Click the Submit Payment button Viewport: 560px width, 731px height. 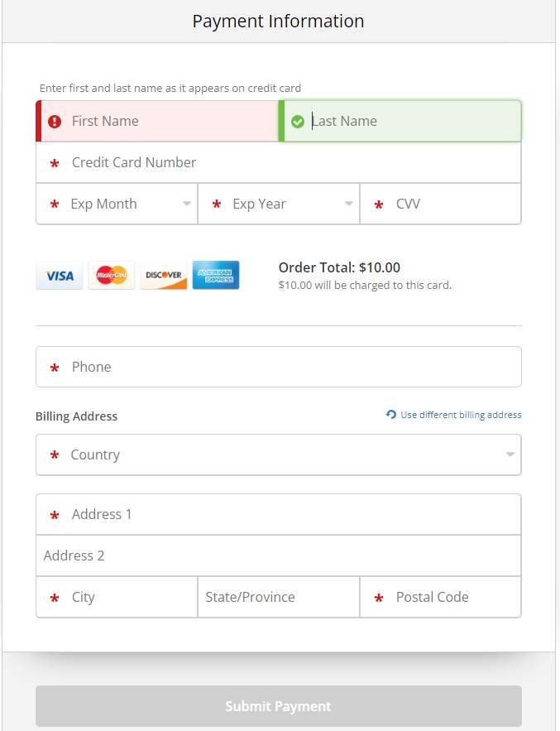[279, 706]
